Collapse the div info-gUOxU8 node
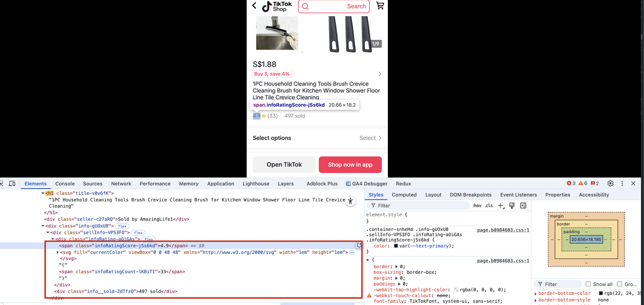This screenshot has height=305, width=644. click(x=43, y=226)
